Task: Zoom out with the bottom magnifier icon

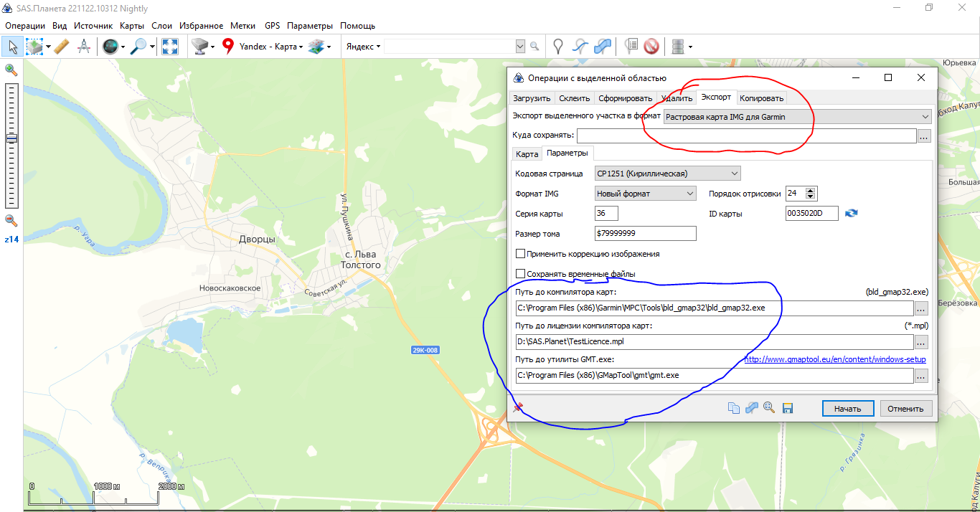Action: point(11,220)
